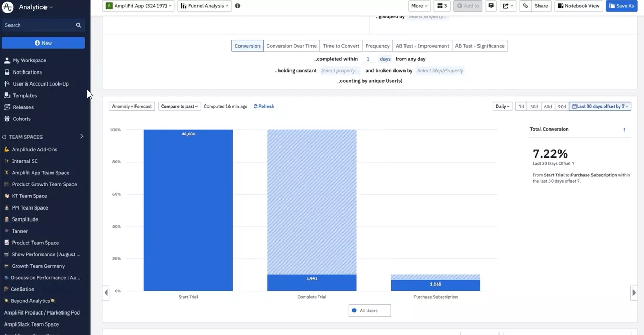
Task: Open the comments icon in toolbar
Action: tap(491, 6)
